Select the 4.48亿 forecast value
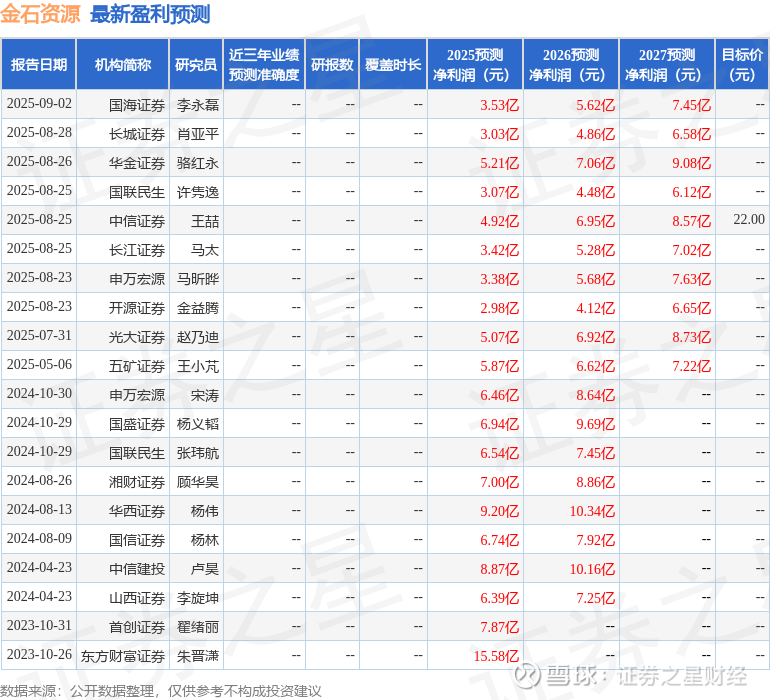This screenshot has height=700, width=770. coord(596,192)
